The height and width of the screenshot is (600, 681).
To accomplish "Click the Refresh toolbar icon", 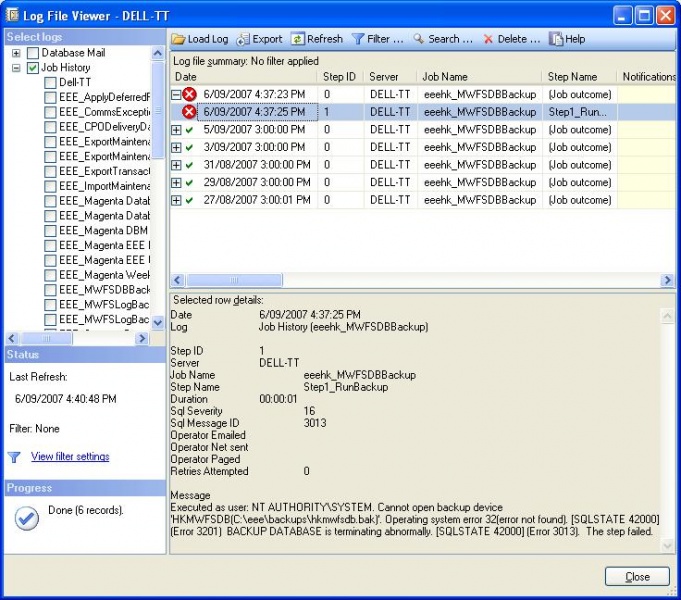I will pos(298,39).
